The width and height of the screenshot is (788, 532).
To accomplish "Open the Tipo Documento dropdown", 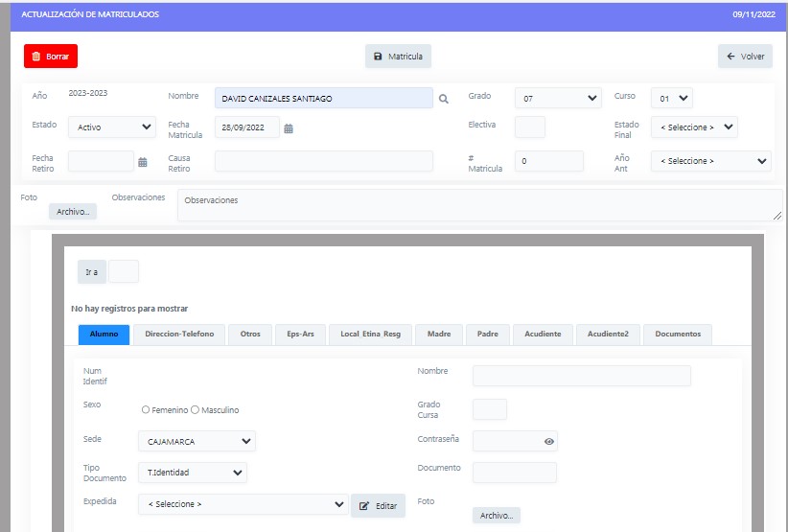I will 192,473.
